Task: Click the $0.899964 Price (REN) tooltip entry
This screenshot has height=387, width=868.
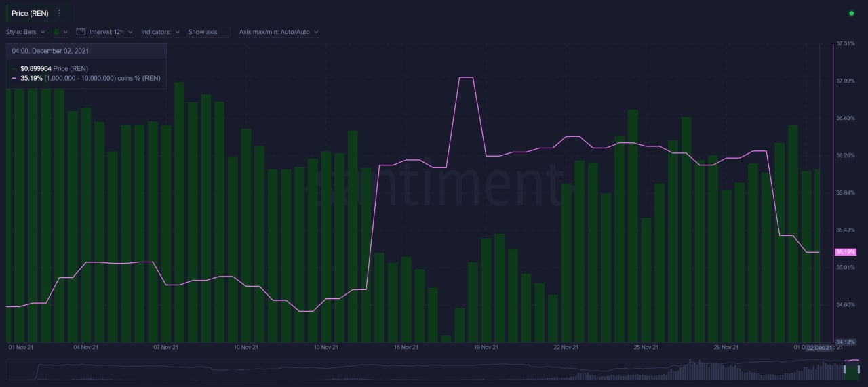Action: pyautogui.click(x=54, y=68)
